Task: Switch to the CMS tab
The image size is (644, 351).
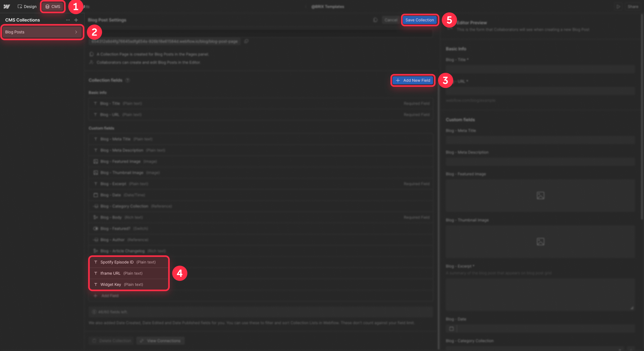Action: tap(52, 6)
